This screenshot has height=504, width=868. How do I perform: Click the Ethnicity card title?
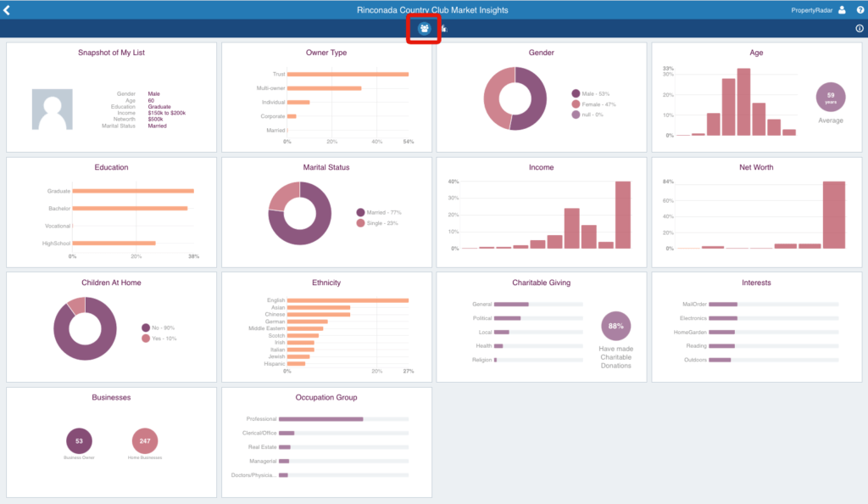click(326, 283)
